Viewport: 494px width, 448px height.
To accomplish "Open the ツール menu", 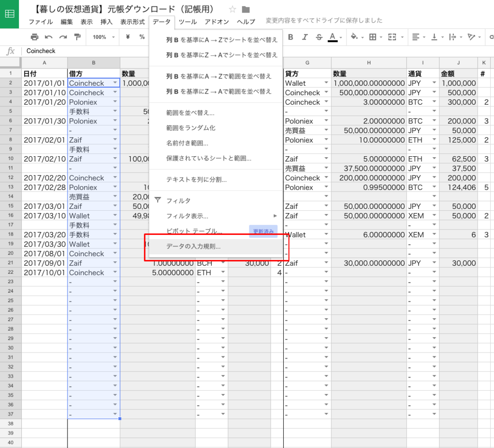I will click(187, 21).
